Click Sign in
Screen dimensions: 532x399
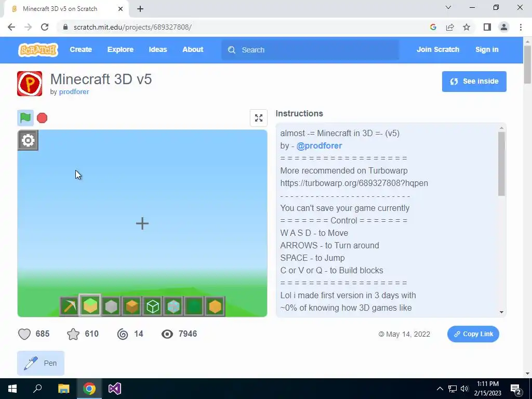pos(487,49)
